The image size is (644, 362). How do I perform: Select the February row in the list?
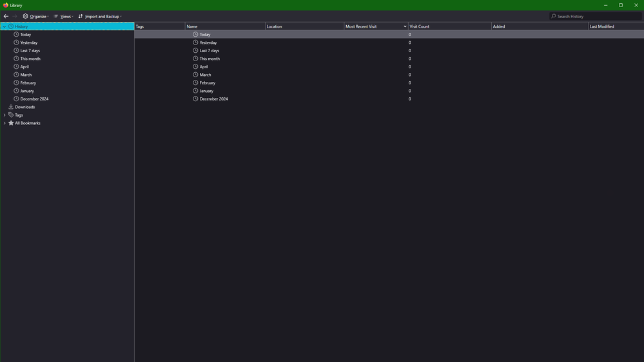tap(207, 83)
